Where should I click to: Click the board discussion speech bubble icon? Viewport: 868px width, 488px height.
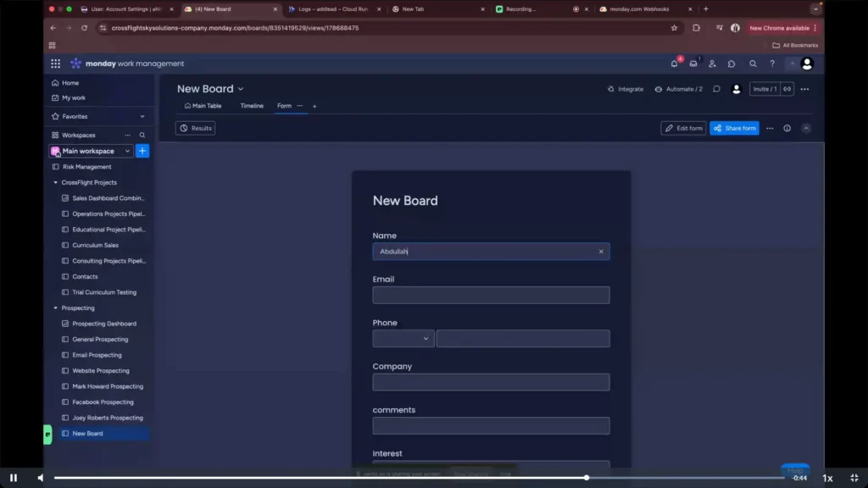tap(716, 89)
